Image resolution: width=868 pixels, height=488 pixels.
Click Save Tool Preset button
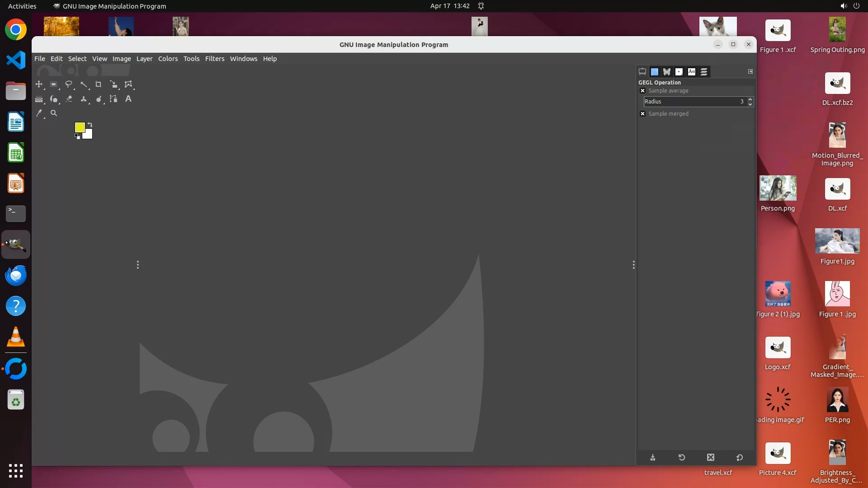[x=653, y=458]
